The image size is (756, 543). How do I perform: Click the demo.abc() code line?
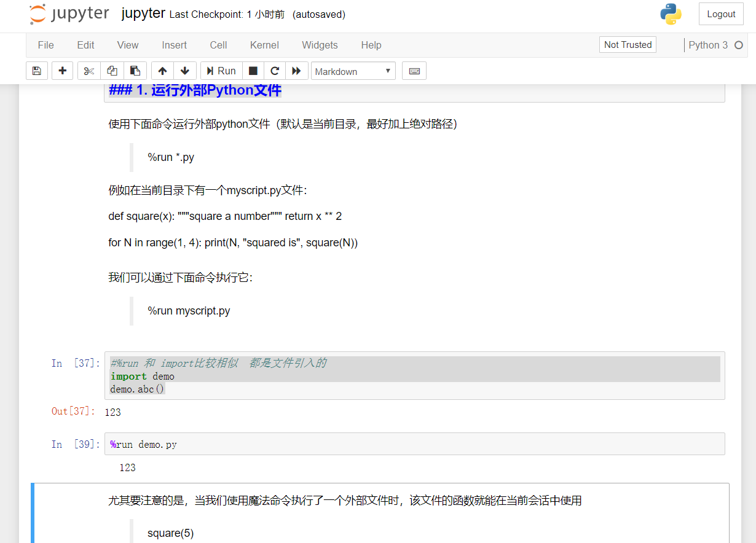[137, 389]
